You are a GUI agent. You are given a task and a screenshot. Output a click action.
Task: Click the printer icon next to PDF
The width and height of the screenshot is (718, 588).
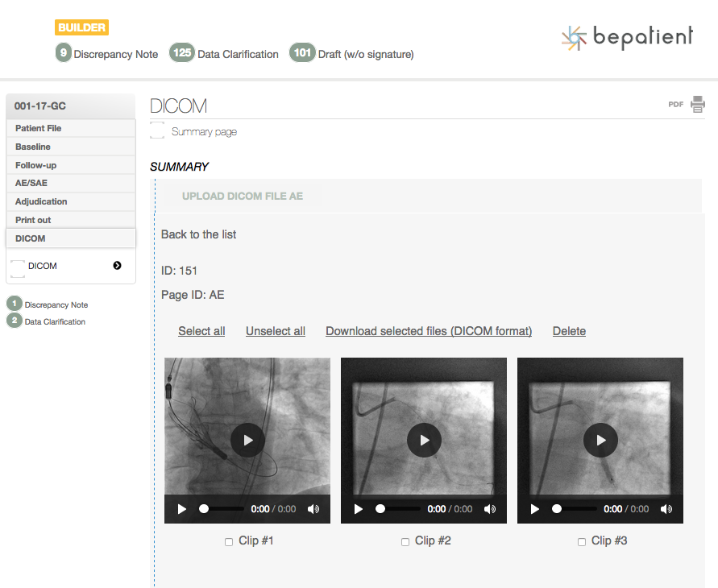click(698, 104)
